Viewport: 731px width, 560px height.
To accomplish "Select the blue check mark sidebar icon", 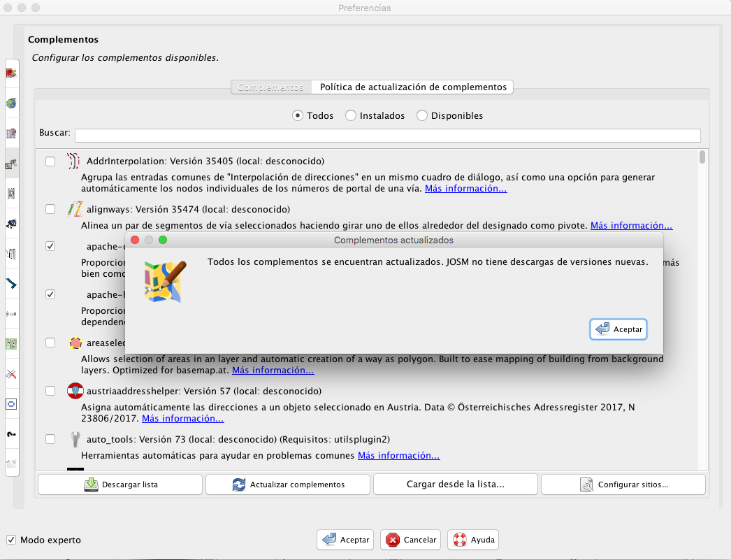I will [x=11, y=284].
